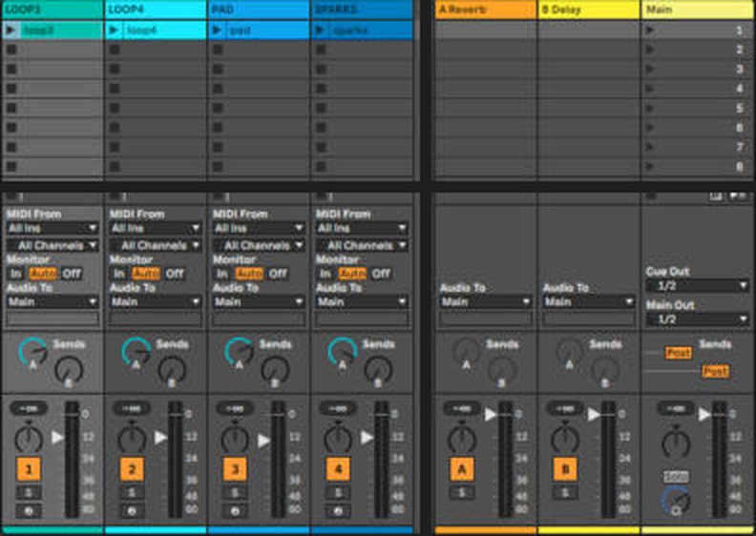
Task: Launch scene 1 in Main track
Action: click(649, 31)
